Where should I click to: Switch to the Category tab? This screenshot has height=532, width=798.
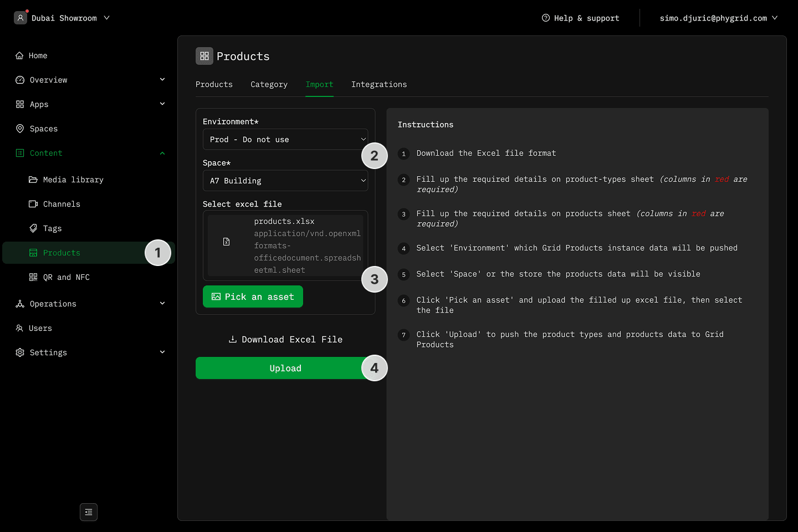pos(269,84)
